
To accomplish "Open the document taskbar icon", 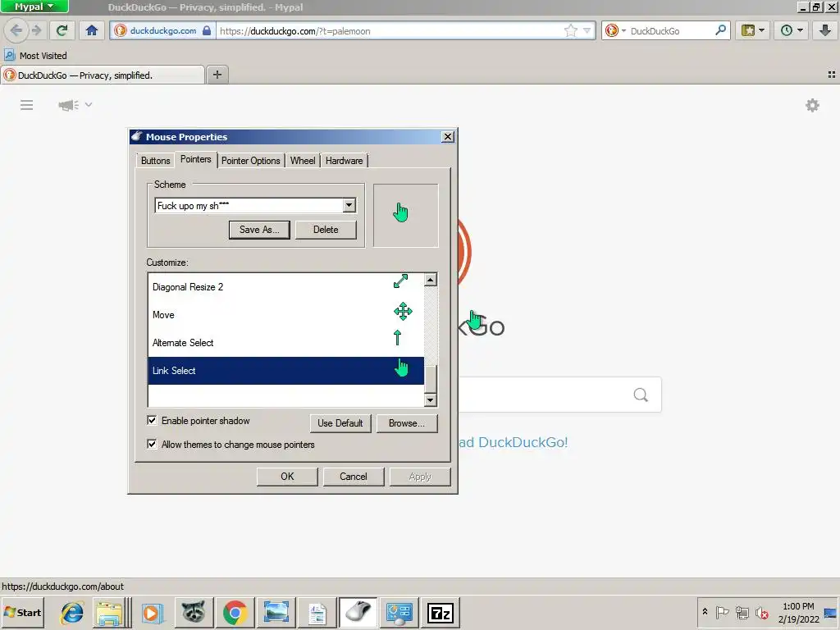I will (317, 612).
